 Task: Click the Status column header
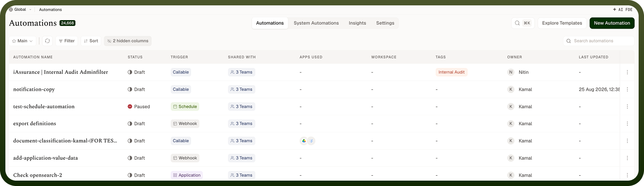135,57
